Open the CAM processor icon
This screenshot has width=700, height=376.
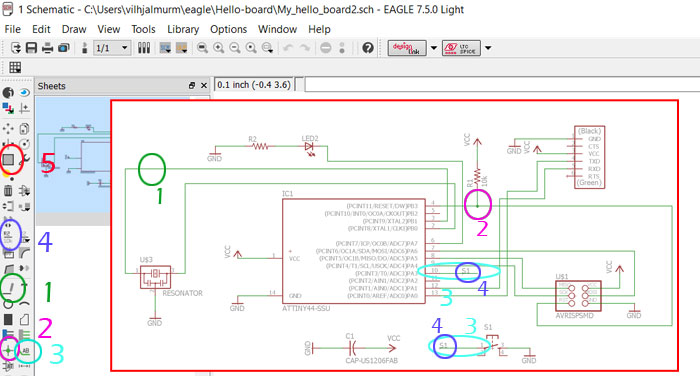[64, 48]
